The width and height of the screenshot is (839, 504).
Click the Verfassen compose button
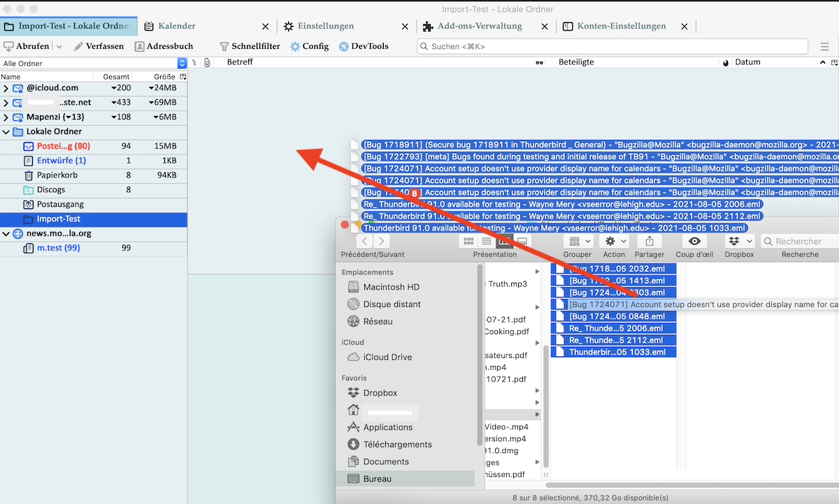[x=99, y=46]
